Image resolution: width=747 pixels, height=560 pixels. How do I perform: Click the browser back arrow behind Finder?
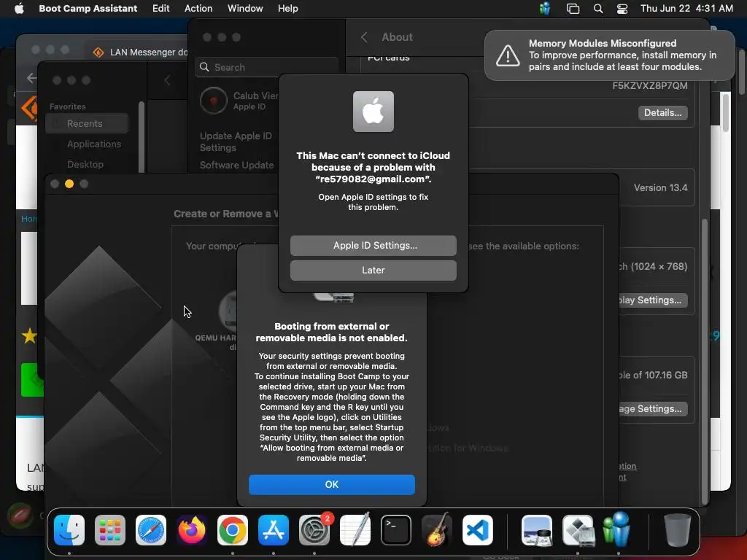click(x=31, y=77)
